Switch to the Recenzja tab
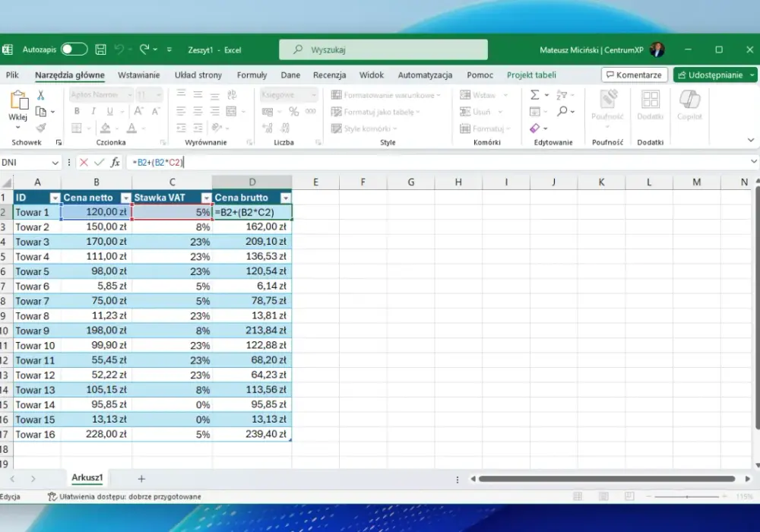The height and width of the screenshot is (532, 760). pos(329,75)
